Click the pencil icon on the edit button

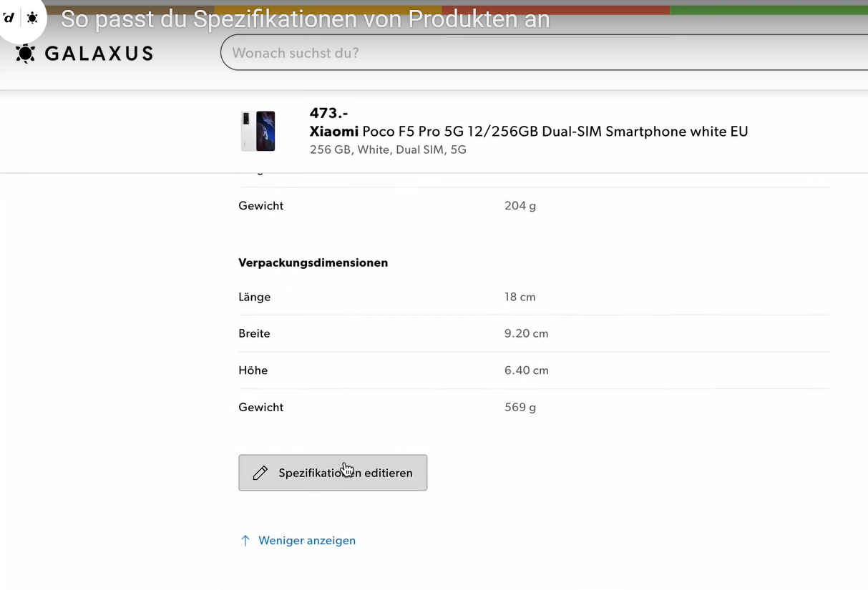(260, 473)
